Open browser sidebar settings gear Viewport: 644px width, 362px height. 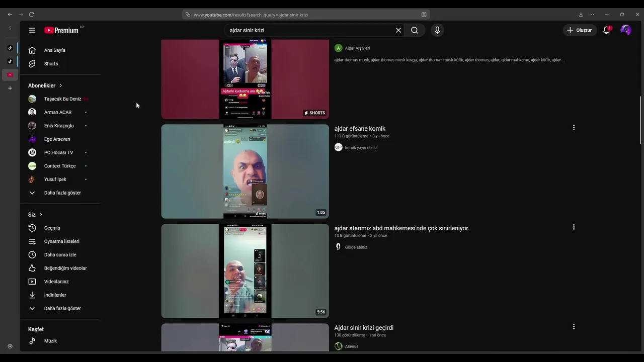[x=10, y=346]
